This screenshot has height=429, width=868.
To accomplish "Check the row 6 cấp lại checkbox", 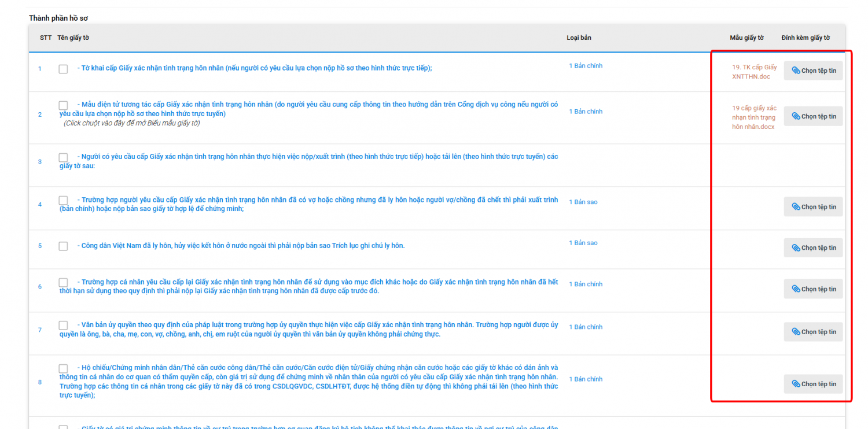I will tap(63, 283).
